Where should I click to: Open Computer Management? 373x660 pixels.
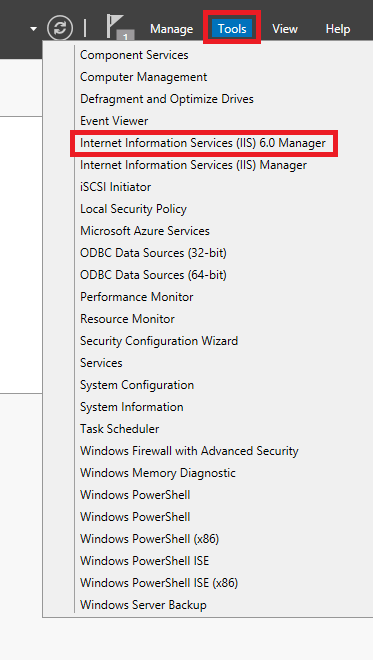pos(144,77)
